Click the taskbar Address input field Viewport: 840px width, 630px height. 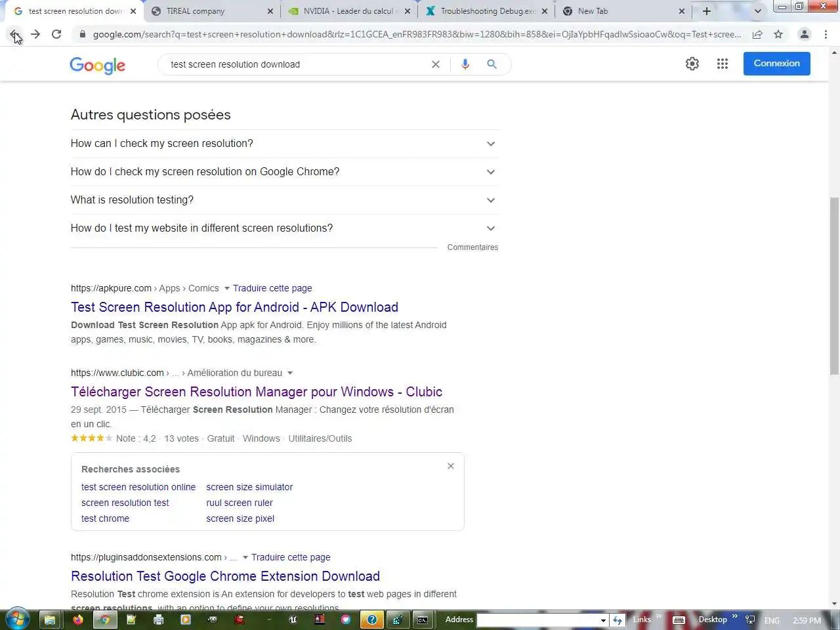coord(537,620)
